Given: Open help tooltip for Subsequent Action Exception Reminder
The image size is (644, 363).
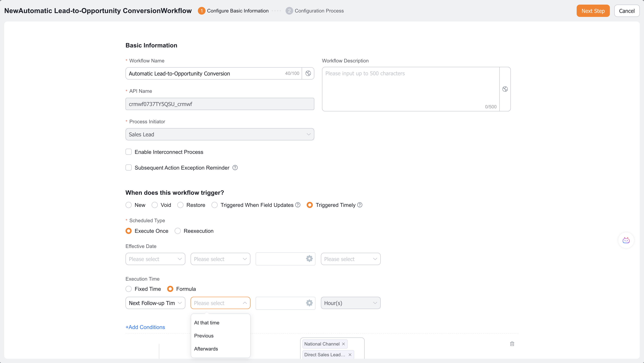Looking at the screenshot, I should point(235,168).
